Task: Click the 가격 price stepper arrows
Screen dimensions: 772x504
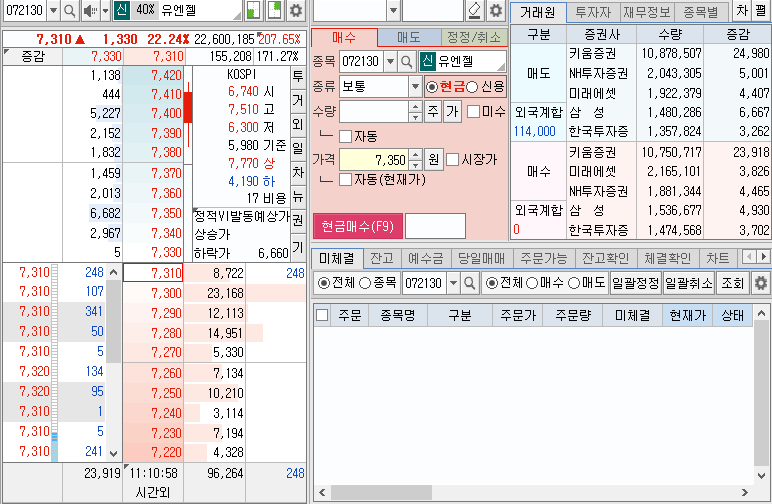Action: click(416, 159)
